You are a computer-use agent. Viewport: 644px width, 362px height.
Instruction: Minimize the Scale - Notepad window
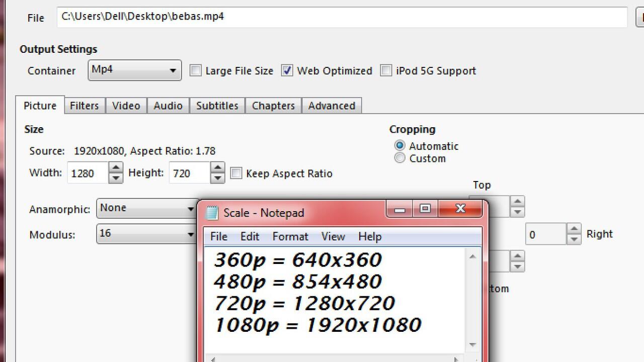coord(400,209)
